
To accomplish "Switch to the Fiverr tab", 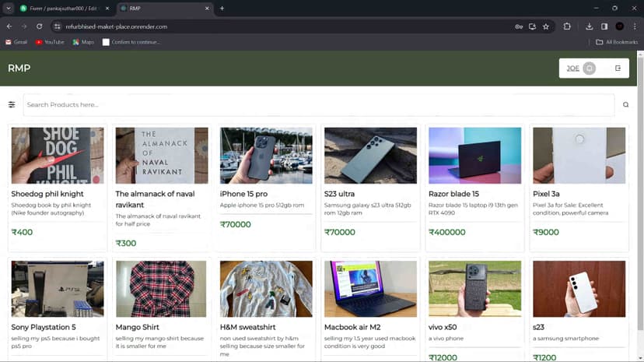I will coord(65,9).
